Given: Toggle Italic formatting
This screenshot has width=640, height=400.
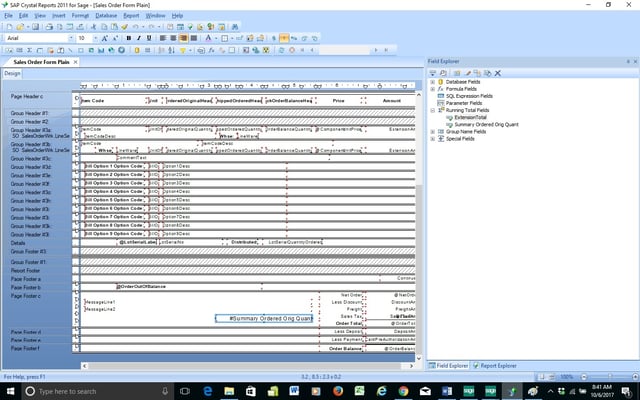Looking at the screenshot, I should point(140,38).
